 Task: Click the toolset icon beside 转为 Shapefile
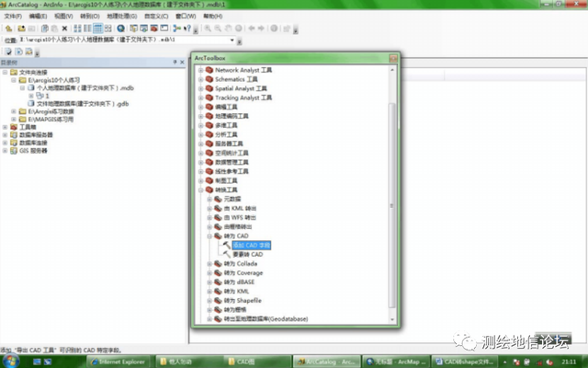coord(218,301)
